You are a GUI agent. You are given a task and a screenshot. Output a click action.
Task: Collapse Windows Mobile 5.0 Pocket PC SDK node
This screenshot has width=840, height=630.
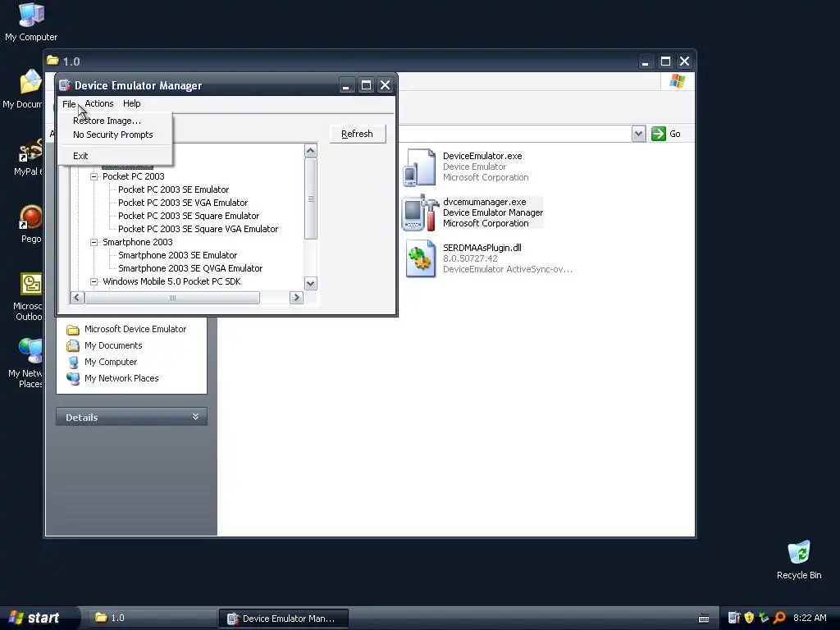[94, 281]
